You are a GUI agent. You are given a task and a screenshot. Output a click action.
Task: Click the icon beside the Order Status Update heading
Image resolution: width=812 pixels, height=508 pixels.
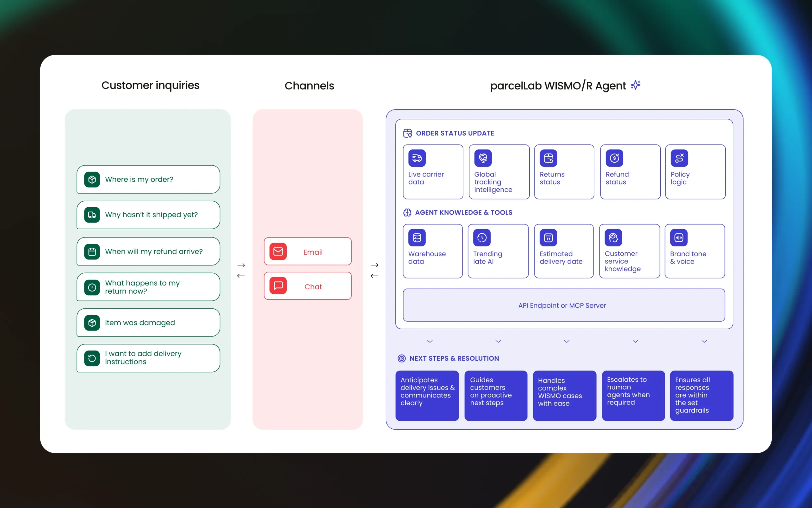tap(408, 133)
